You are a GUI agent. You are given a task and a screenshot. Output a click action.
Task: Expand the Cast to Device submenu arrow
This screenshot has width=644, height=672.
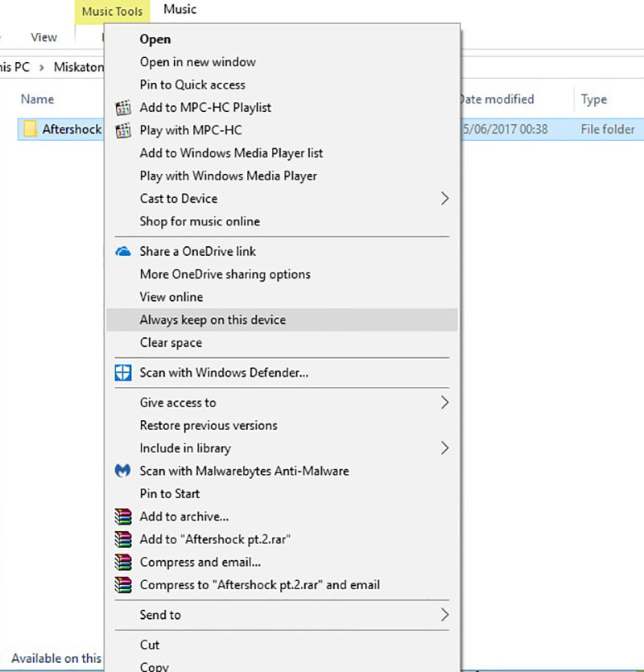tap(444, 199)
